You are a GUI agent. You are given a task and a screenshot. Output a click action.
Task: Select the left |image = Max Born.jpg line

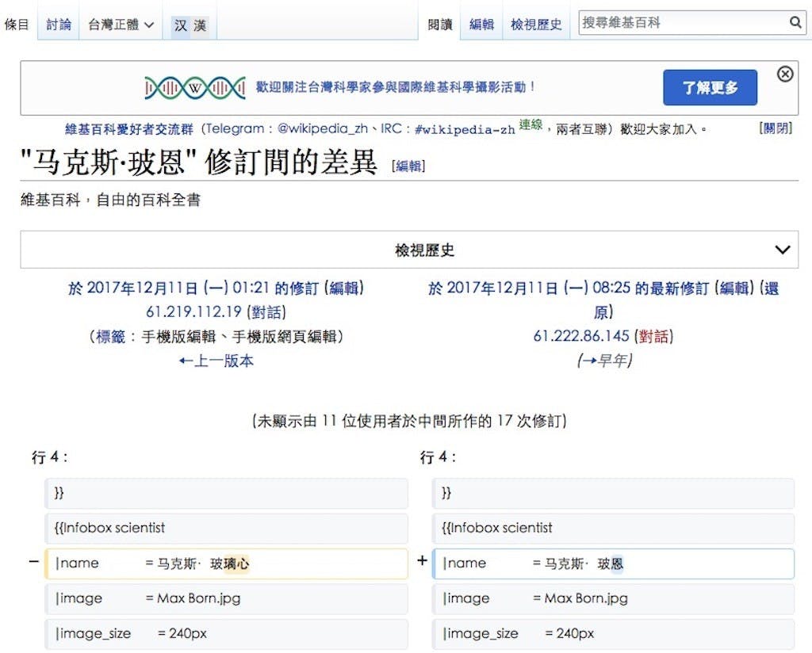[226, 598]
